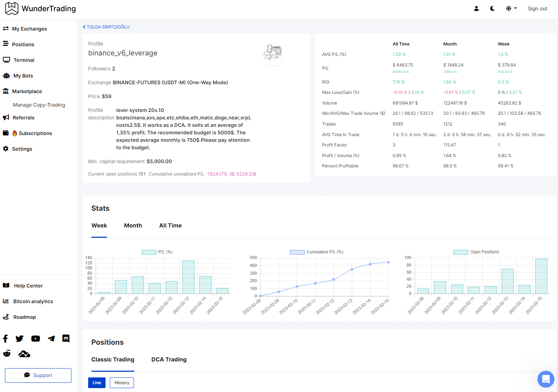Open the Reddit social icon
558x392 pixels.
(7, 353)
